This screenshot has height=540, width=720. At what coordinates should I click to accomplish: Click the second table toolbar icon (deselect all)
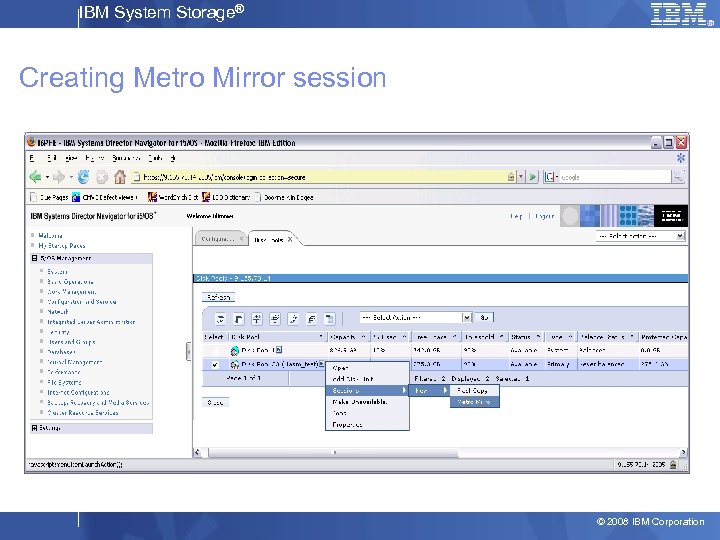tap(239, 319)
